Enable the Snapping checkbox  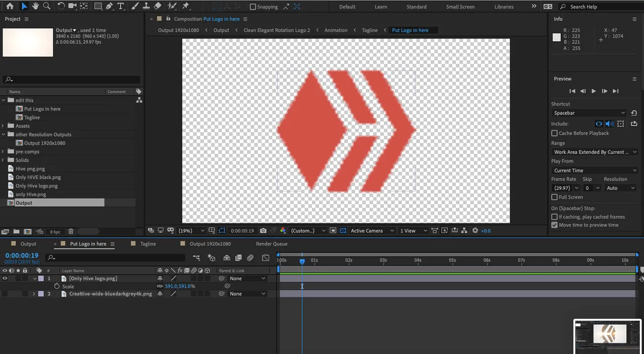(x=253, y=7)
